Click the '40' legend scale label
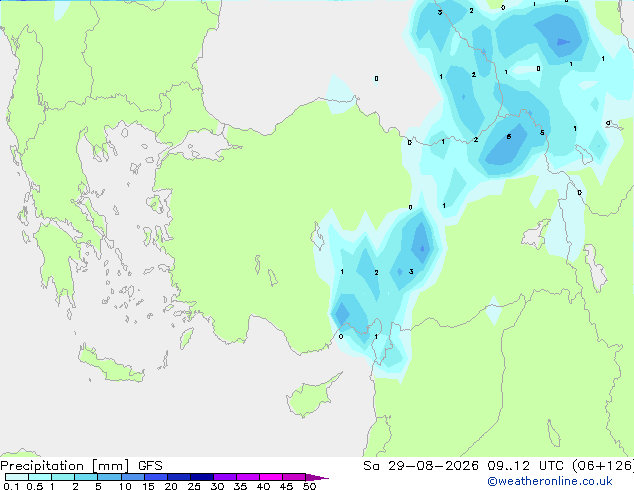Image resolution: width=634 pixels, height=490 pixels. tap(263, 486)
